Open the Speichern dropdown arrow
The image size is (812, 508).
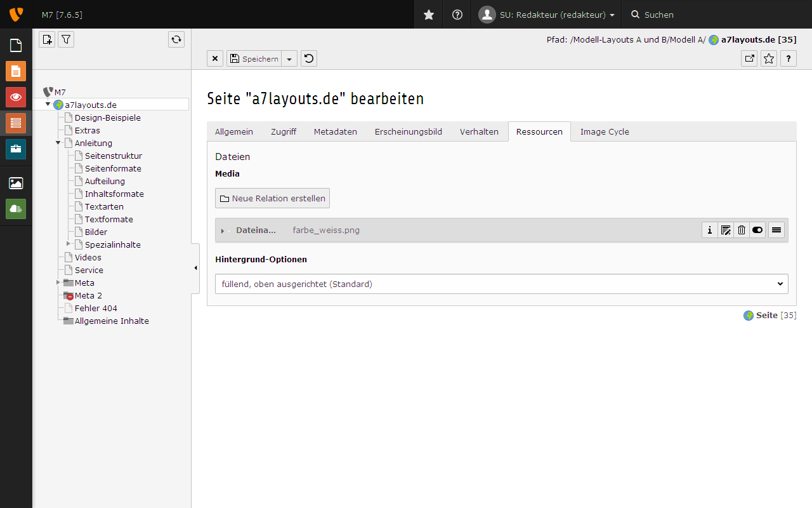(x=289, y=58)
